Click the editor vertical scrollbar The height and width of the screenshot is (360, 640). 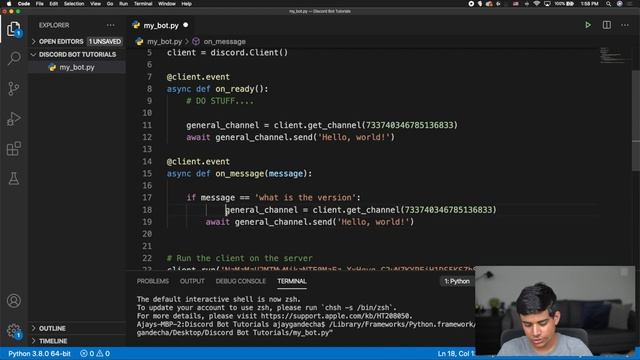[x=636, y=121]
